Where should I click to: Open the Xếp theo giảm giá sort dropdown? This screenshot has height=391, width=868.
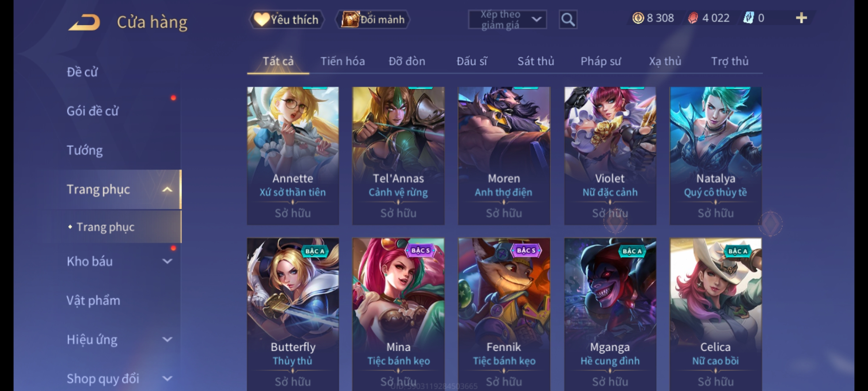(507, 20)
